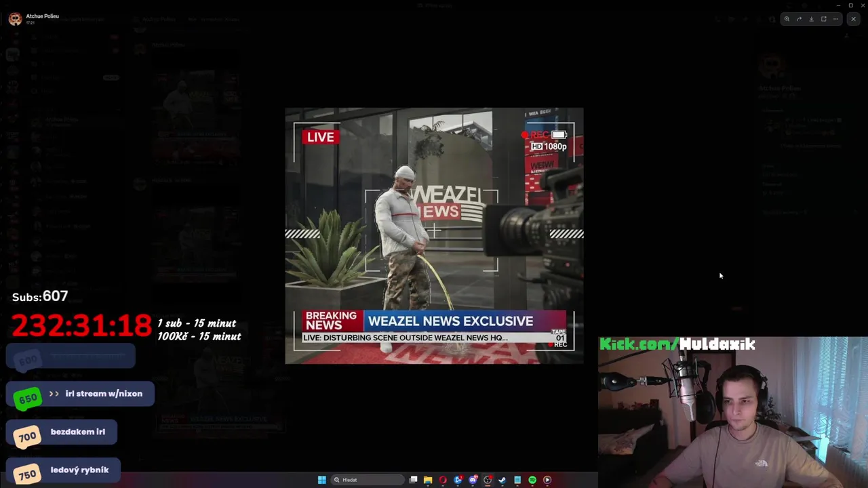Image resolution: width=868 pixels, height=488 pixels.
Task: Switch to Discord via its taskbar icon
Action: 473,480
